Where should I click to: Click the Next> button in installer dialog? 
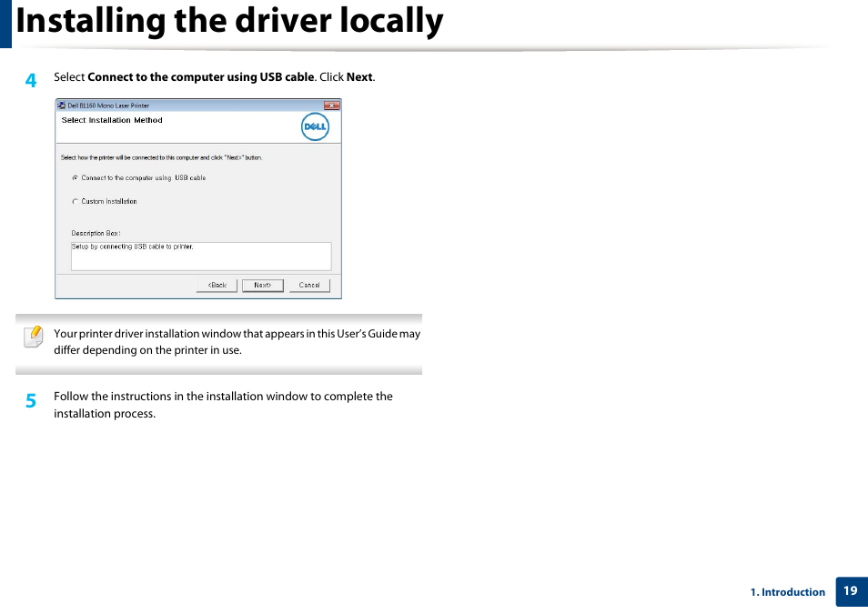click(x=262, y=285)
